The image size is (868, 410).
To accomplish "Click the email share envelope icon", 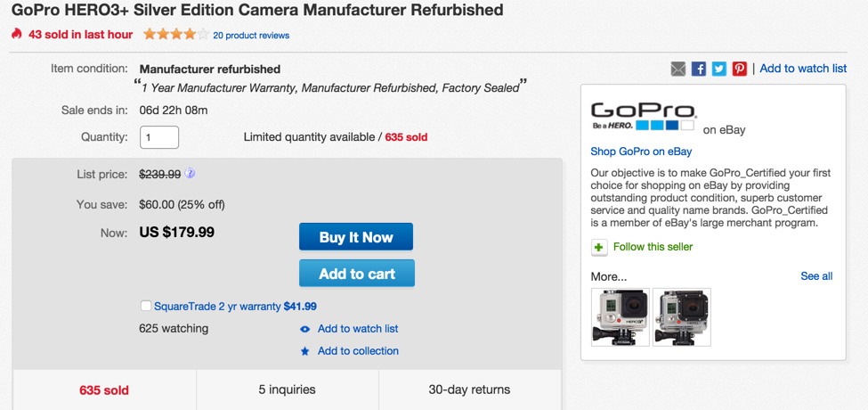I will tap(678, 69).
